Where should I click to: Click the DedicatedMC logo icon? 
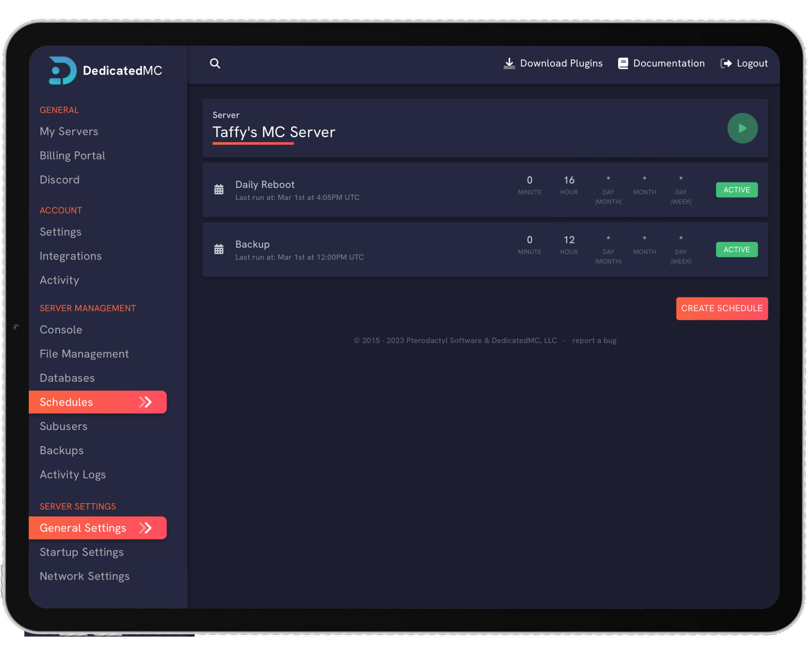pos(63,70)
